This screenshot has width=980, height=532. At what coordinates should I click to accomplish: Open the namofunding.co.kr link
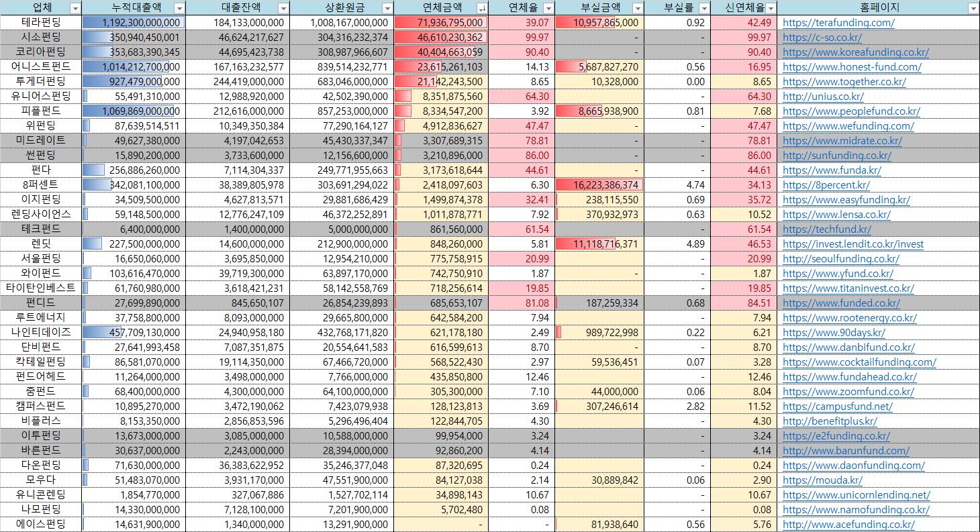(856, 510)
